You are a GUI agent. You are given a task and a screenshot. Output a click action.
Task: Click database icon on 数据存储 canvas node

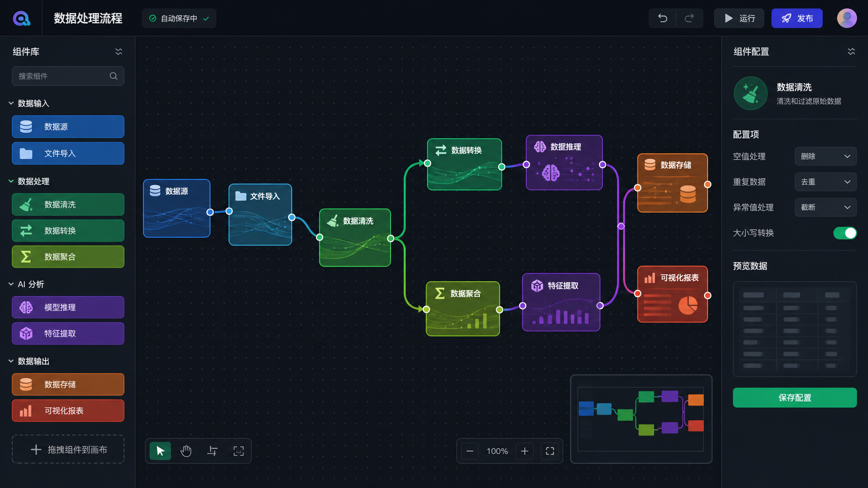tap(650, 164)
